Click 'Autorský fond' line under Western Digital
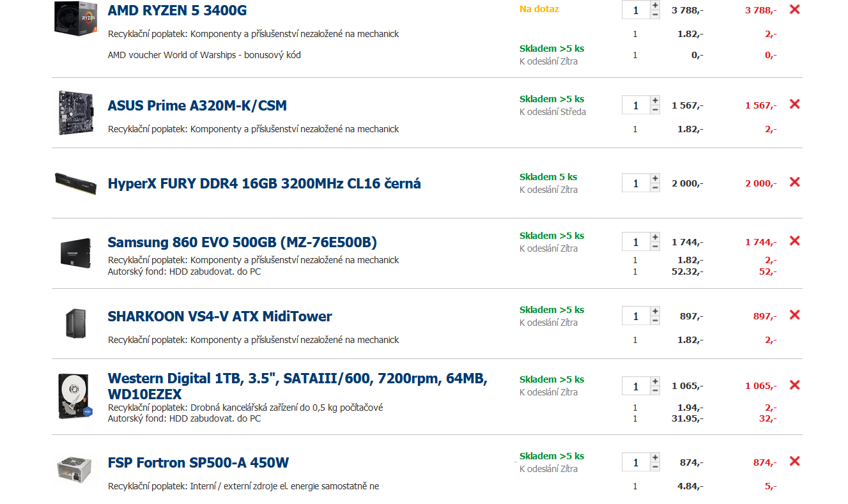This screenshot has height=504, width=848. [185, 418]
